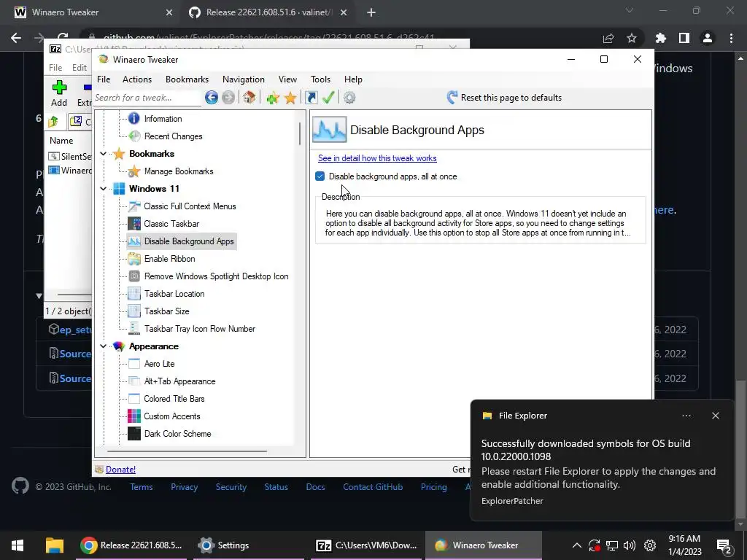Select Classic Full Context Menus tweak
The width and height of the screenshot is (747, 560).
click(x=190, y=206)
